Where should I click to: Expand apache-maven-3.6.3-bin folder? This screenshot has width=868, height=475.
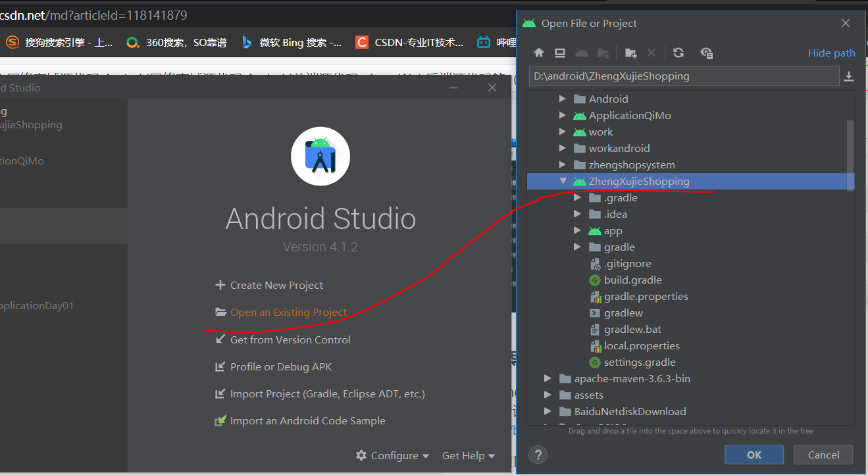(548, 378)
